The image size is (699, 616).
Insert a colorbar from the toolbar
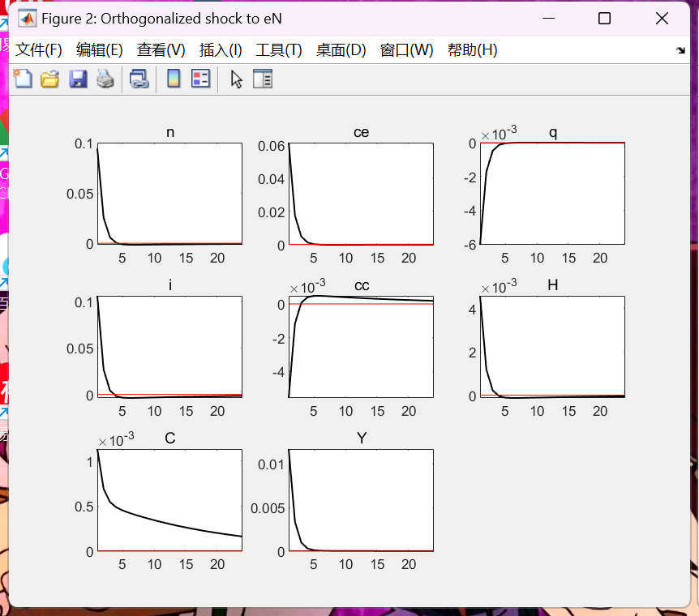coord(172,78)
